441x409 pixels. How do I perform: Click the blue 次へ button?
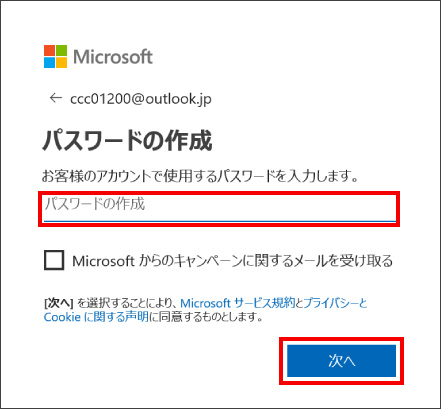[342, 361]
